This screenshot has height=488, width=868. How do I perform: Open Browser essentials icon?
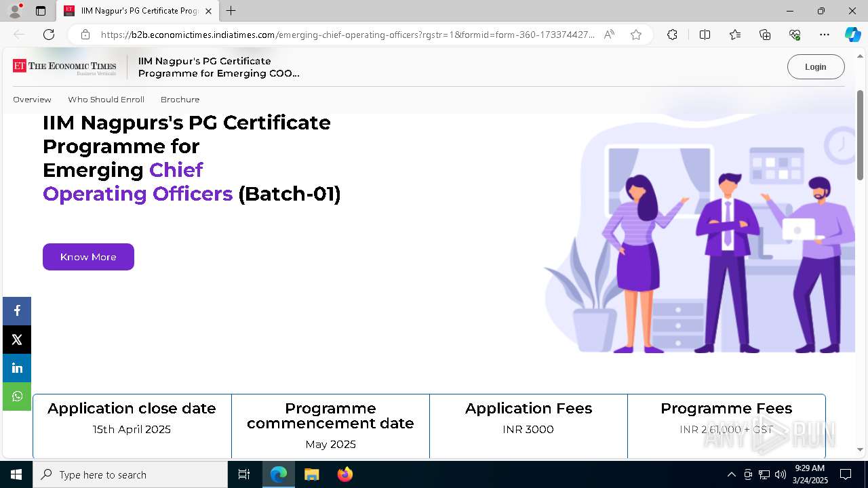(x=795, y=35)
